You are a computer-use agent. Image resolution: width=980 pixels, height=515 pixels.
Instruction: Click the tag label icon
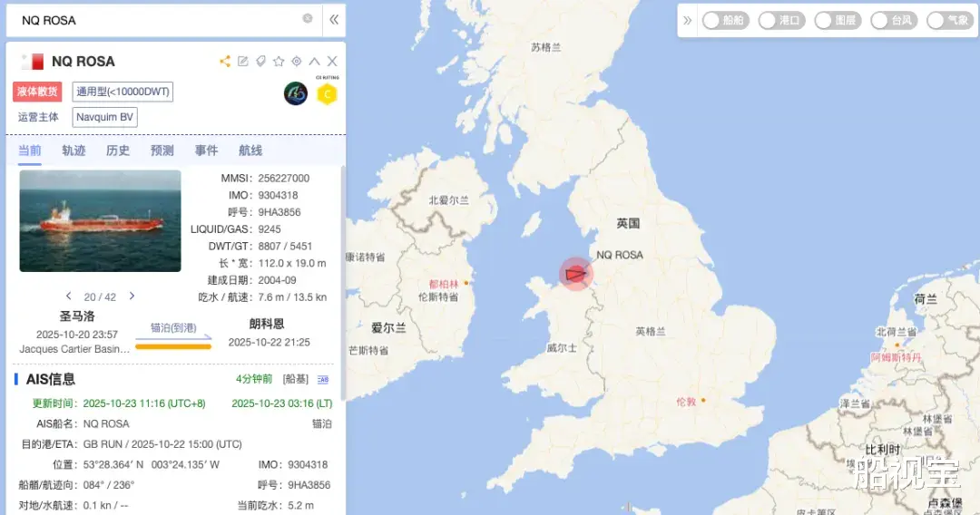click(260, 61)
